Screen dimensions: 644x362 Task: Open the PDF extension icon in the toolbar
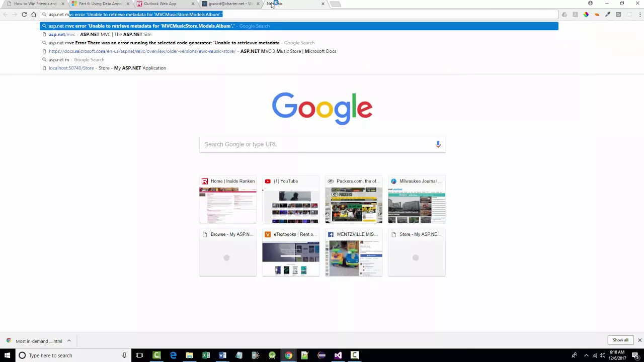tap(575, 15)
